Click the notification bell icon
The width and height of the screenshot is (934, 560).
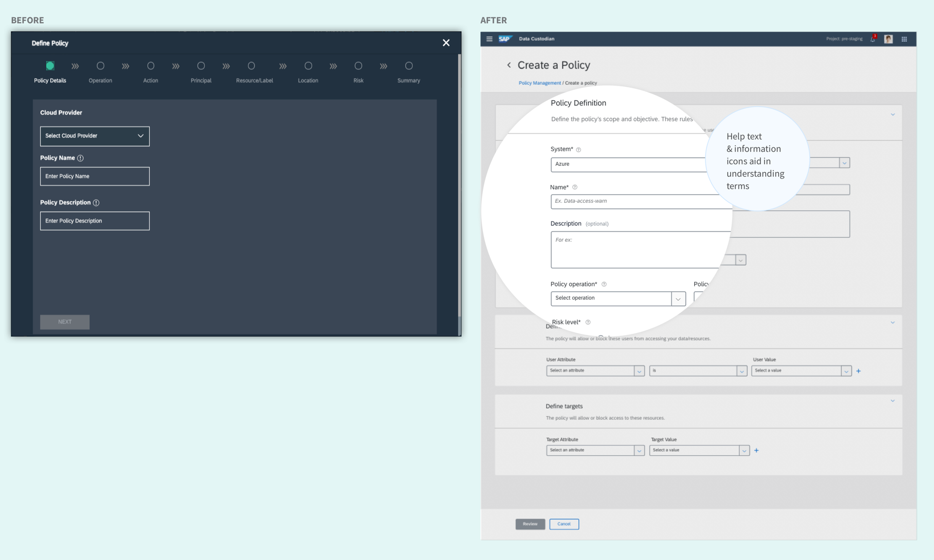(x=873, y=39)
